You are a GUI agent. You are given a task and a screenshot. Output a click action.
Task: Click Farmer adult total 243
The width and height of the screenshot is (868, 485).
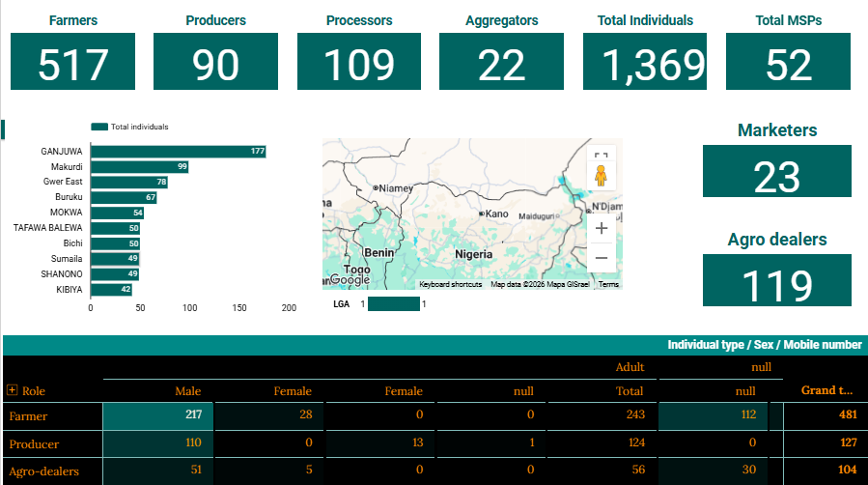pos(602,416)
